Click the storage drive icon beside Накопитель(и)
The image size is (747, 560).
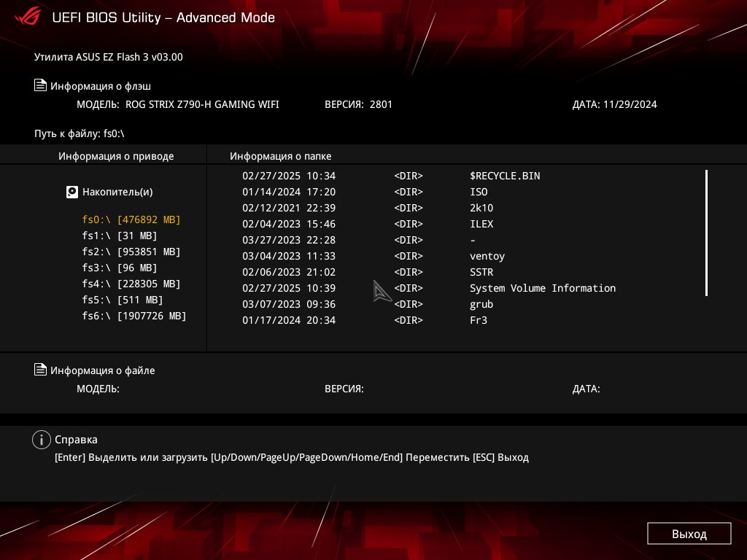[x=72, y=192]
